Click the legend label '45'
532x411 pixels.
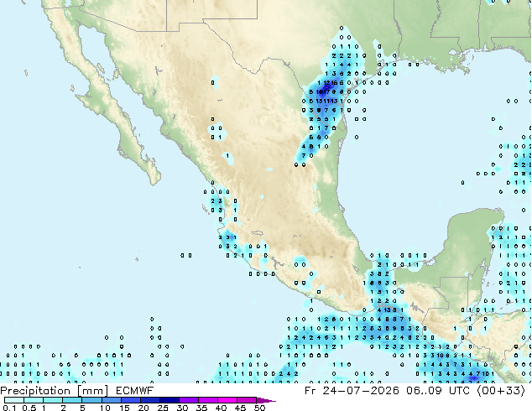pos(240,408)
